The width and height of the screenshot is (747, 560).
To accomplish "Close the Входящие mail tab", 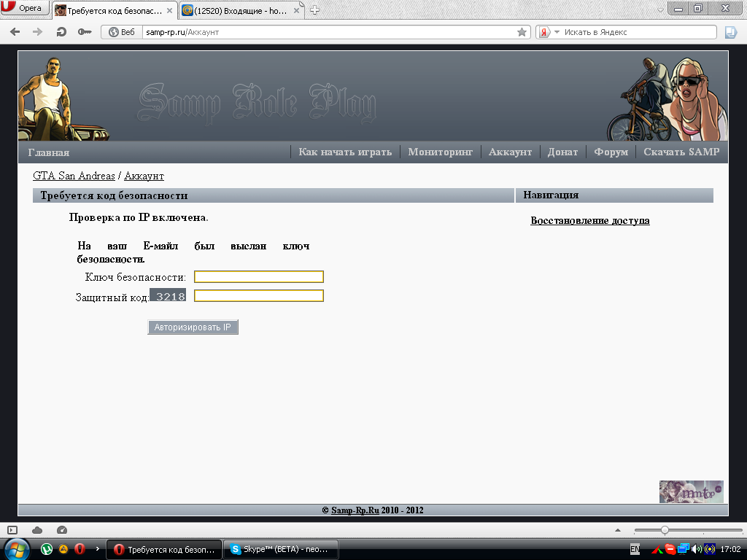I will coord(296,10).
